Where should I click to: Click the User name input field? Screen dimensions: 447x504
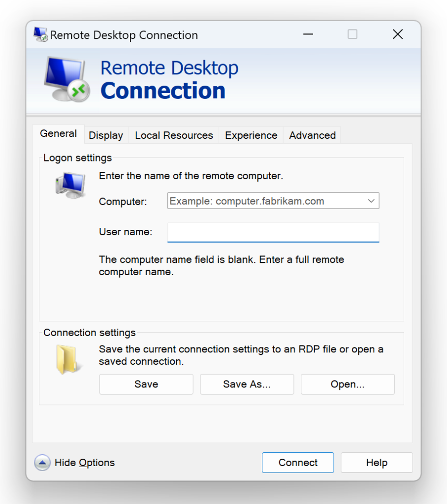(273, 232)
